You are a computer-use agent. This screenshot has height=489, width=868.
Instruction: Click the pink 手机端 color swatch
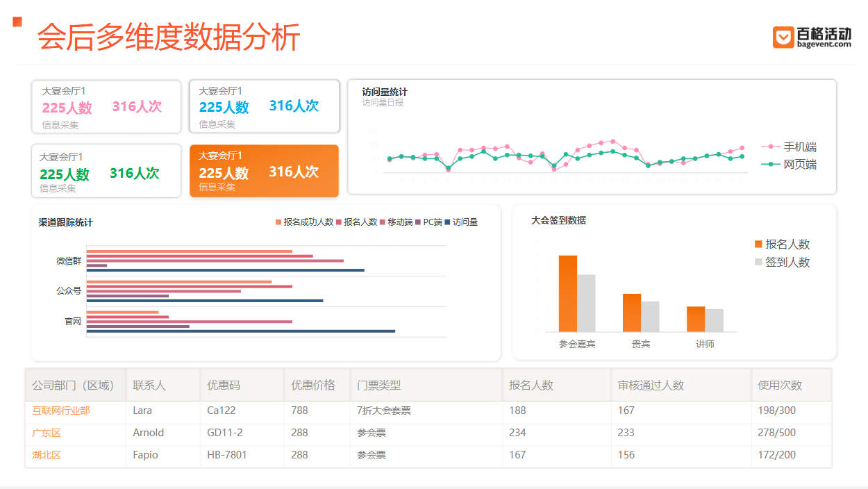(771, 147)
